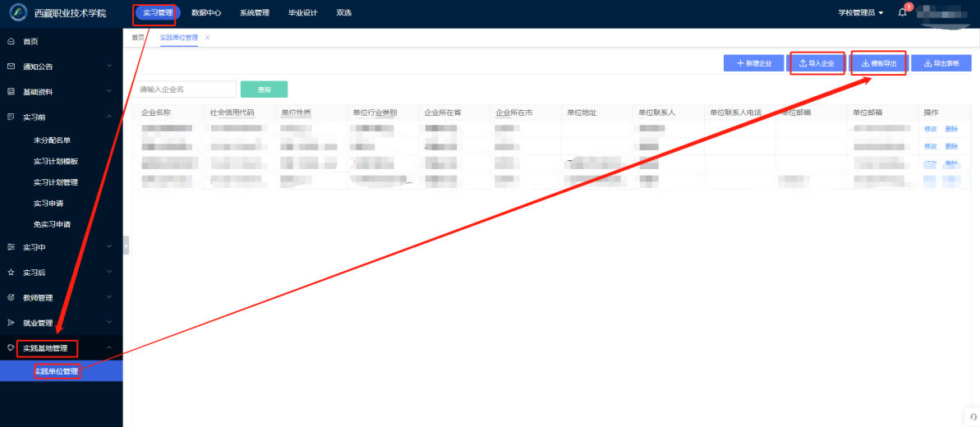
Task: Click the sidebar collapse handle
Action: coord(126,245)
